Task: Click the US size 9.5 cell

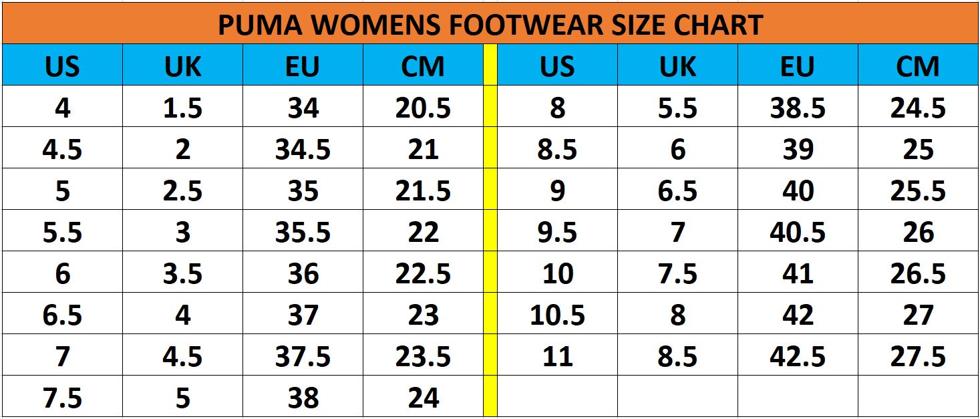Action: pyautogui.click(x=557, y=231)
